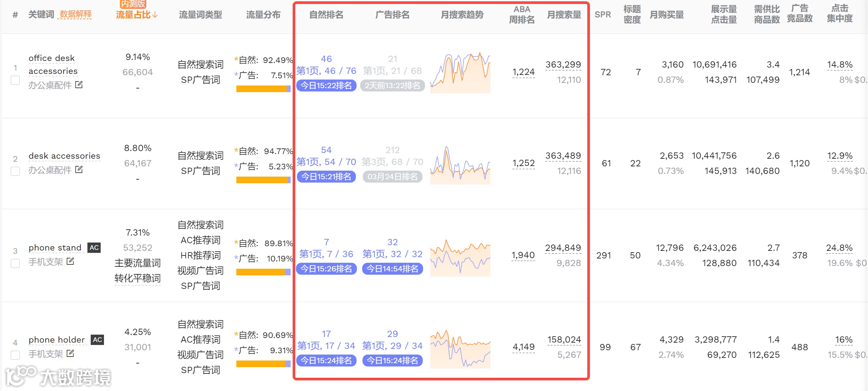The image size is (868, 391).
Task: Click the 广告排名 column header
Action: [x=392, y=15]
